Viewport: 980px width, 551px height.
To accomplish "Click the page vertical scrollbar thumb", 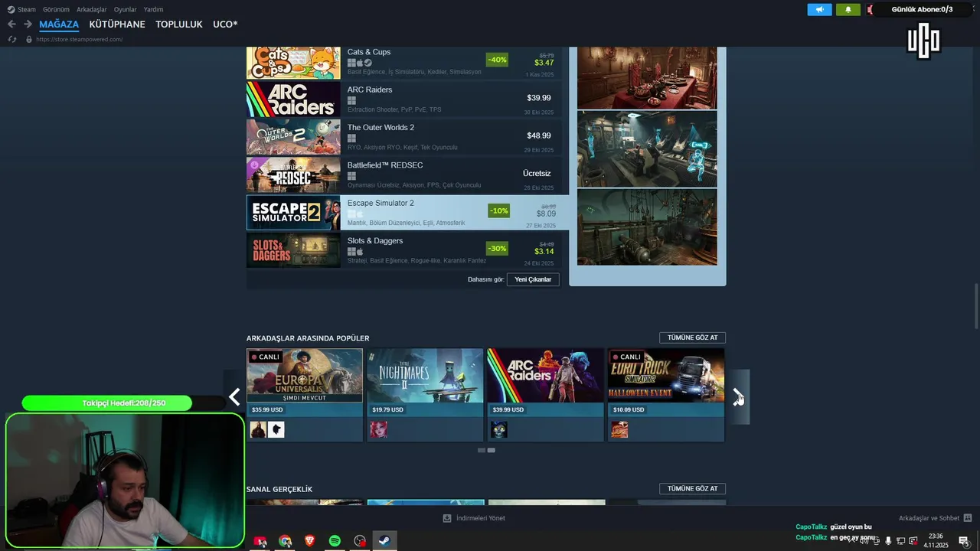I will coord(976,305).
